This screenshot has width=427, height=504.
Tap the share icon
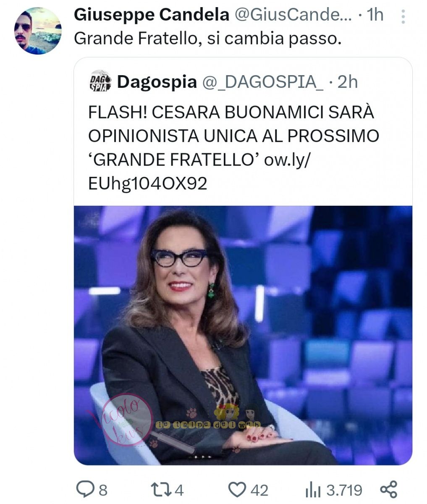tap(388, 490)
